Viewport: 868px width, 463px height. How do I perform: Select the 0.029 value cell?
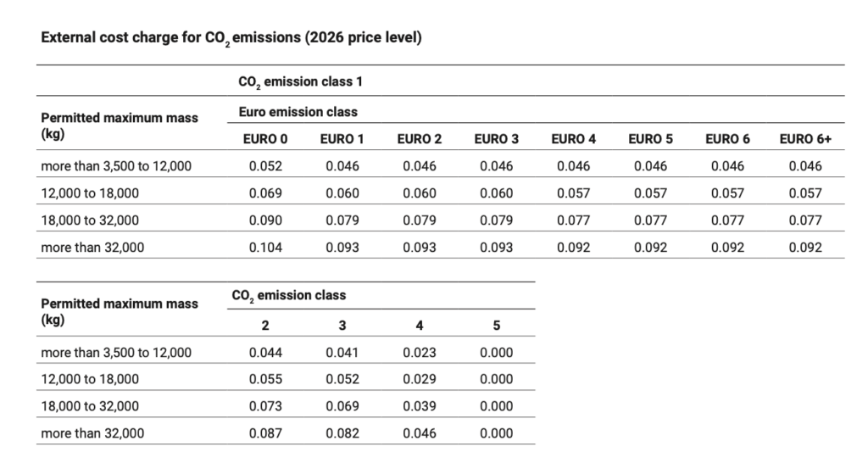point(420,379)
